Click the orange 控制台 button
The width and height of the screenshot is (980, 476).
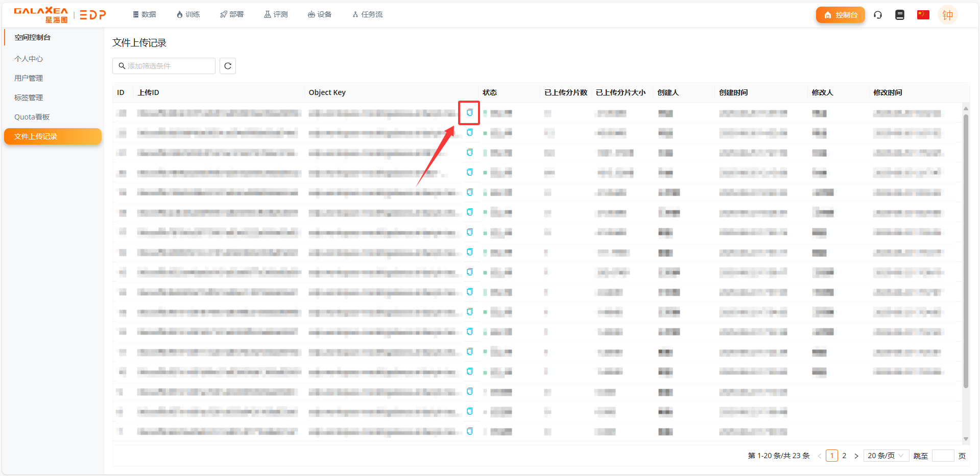pyautogui.click(x=840, y=15)
